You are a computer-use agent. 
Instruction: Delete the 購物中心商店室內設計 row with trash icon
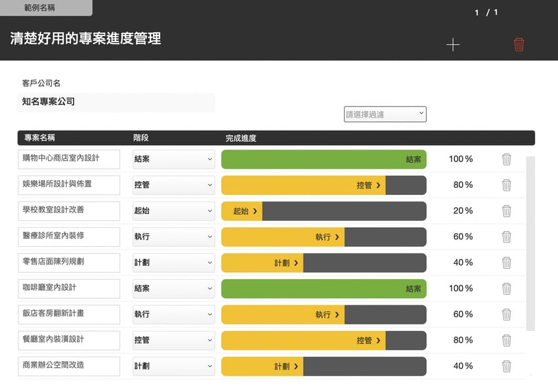tap(506, 160)
